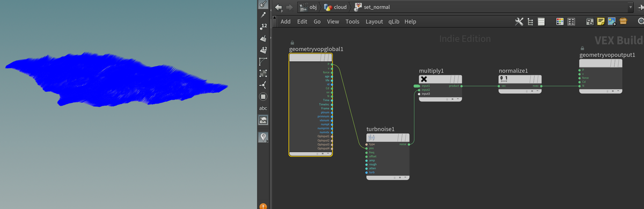Viewport: 644px width, 209px height.
Task: Toggle point normals display icon
Action: (x=263, y=85)
